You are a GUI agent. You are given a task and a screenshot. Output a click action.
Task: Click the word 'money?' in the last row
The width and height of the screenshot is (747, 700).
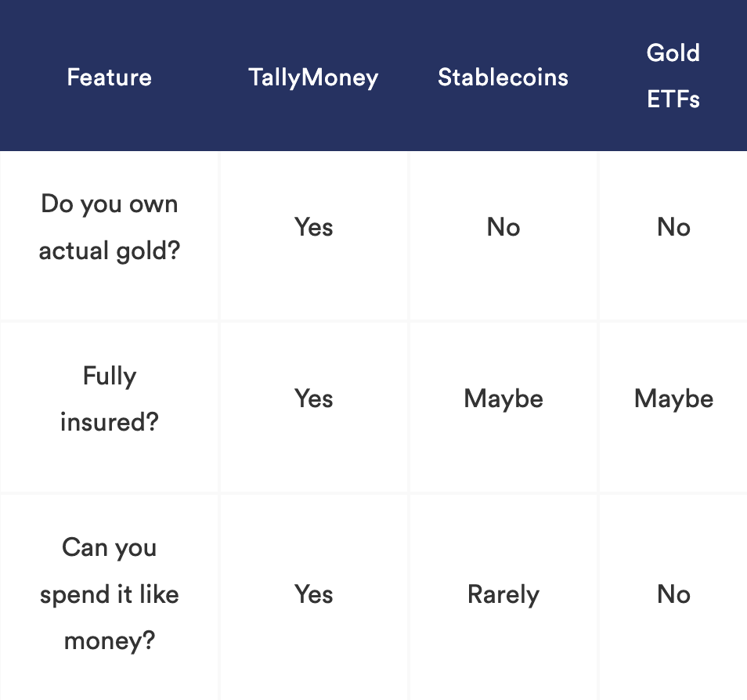pos(110,641)
